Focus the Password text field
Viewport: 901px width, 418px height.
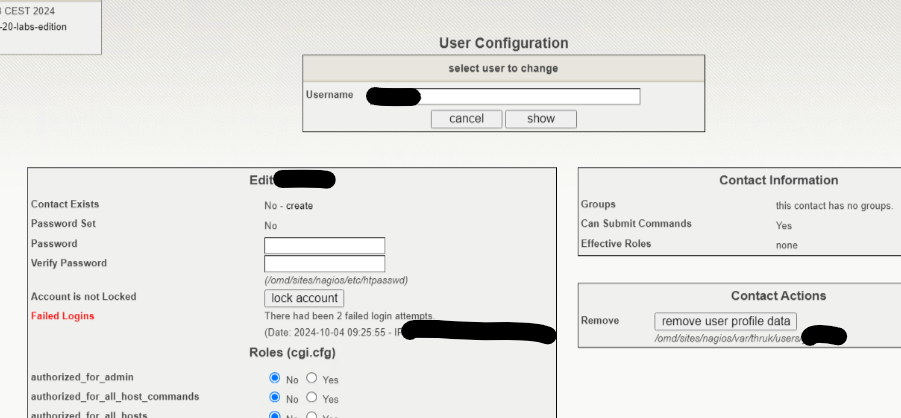324,245
